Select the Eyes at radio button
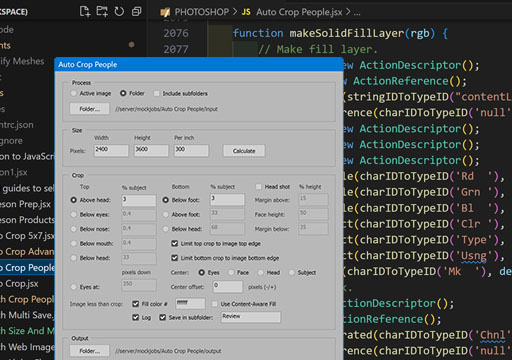Screen dimensions: 512x360 74,287
